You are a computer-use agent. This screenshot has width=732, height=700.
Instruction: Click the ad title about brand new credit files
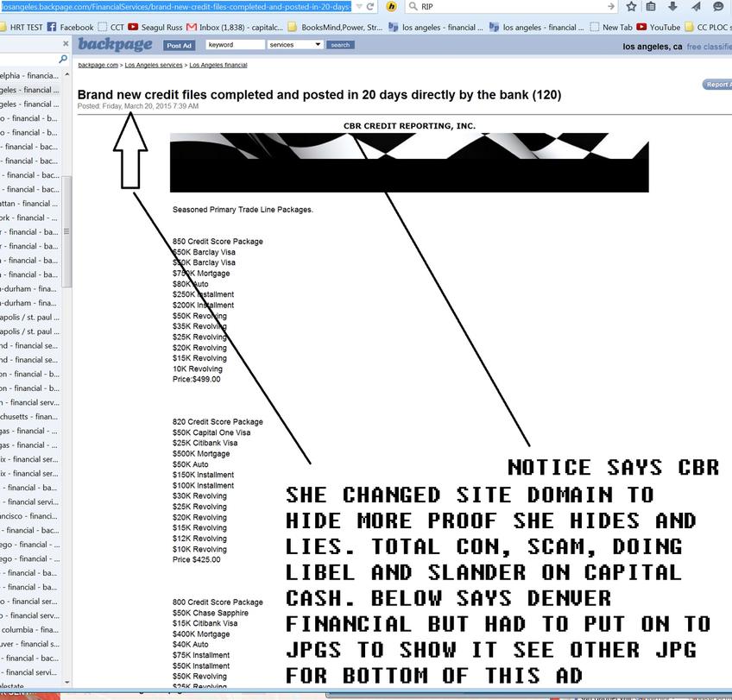[319, 95]
